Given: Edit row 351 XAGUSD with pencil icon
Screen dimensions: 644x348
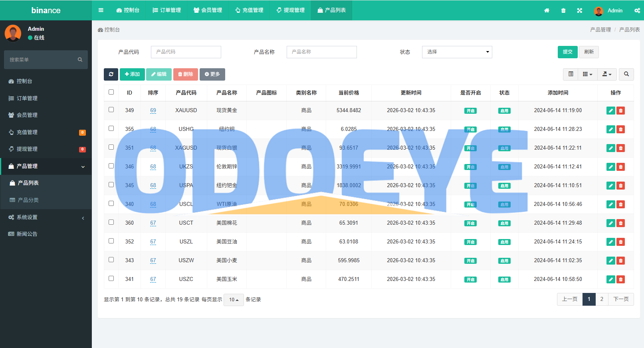Looking at the screenshot, I should (611, 148).
